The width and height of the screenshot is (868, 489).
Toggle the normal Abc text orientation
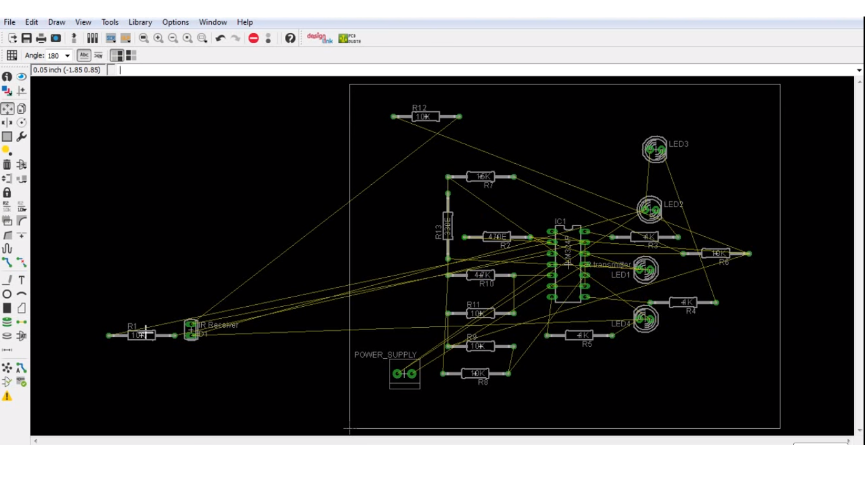(84, 56)
